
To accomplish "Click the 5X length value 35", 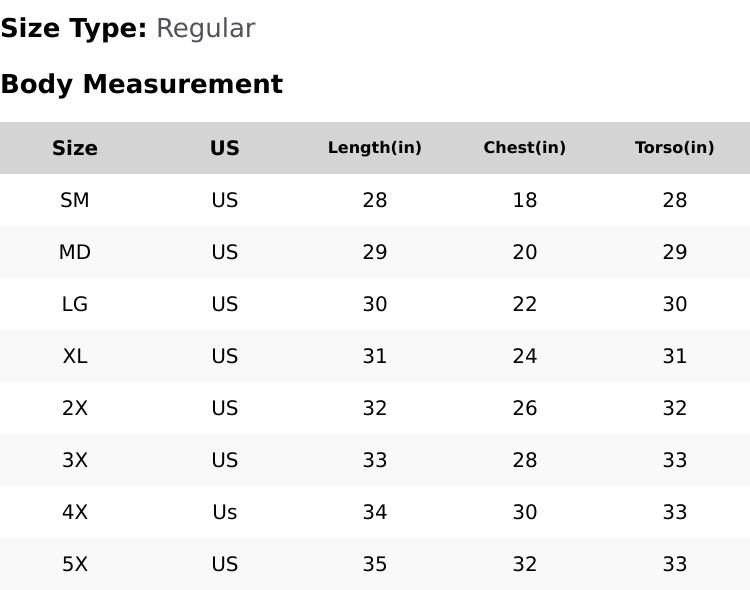I will click(x=375, y=564).
